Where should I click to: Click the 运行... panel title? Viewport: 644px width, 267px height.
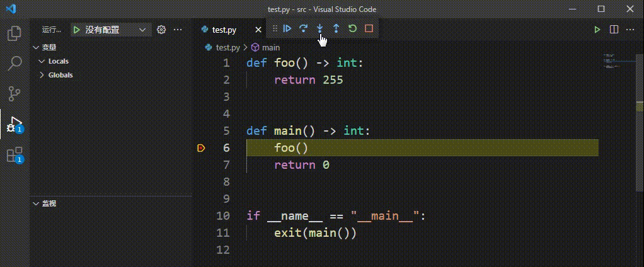52,30
